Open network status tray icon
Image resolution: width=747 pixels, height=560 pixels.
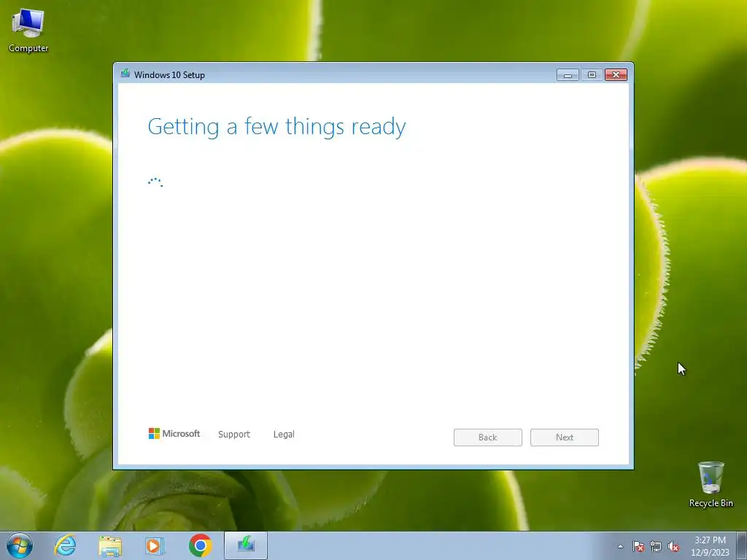(x=656, y=547)
